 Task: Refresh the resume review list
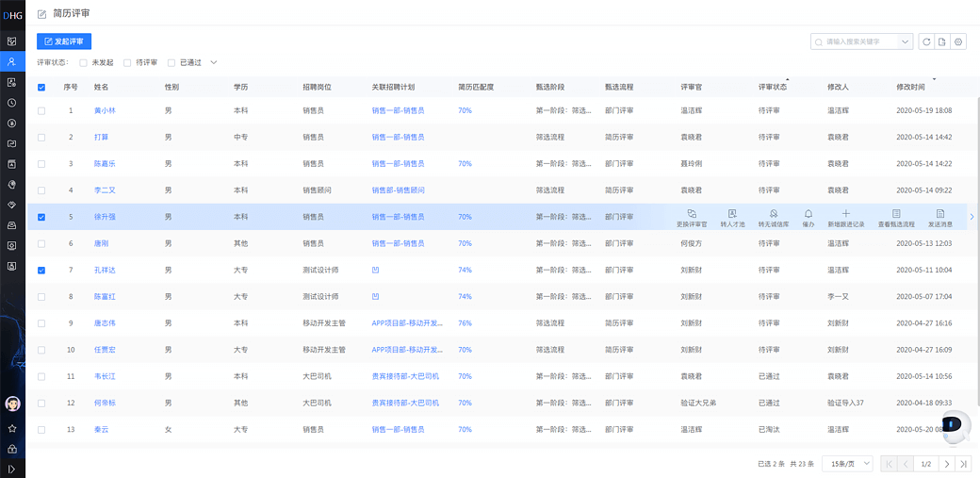coord(926,41)
